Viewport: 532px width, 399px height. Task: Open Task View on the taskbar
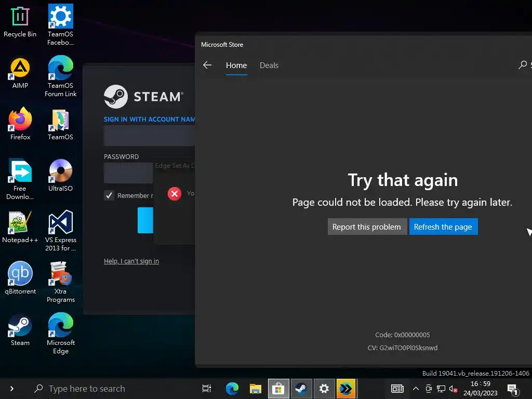[207, 389]
